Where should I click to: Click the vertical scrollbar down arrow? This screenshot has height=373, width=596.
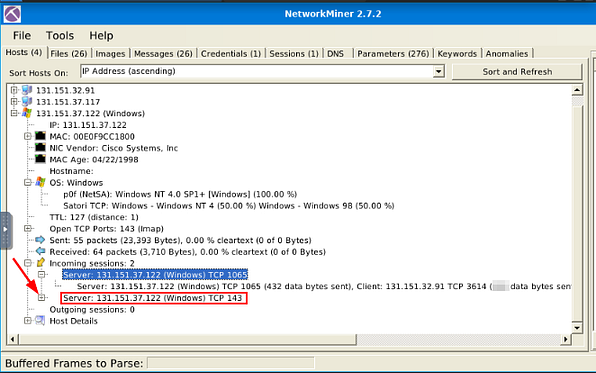click(577, 328)
